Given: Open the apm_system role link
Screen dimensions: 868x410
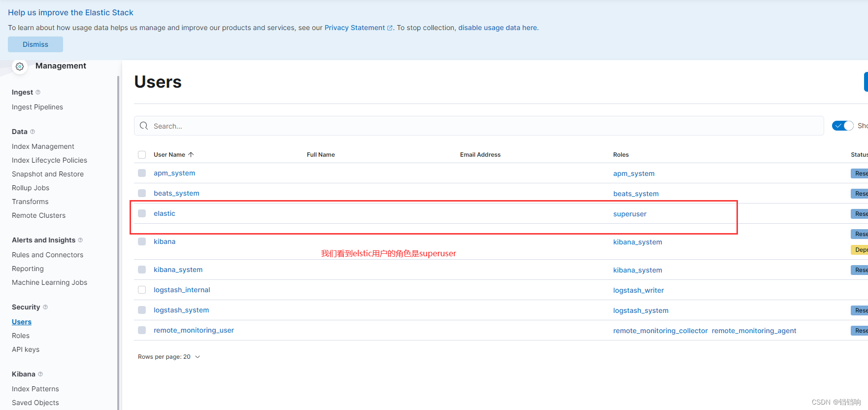Looking at the screenshot, I should click(x=634, y=173).
